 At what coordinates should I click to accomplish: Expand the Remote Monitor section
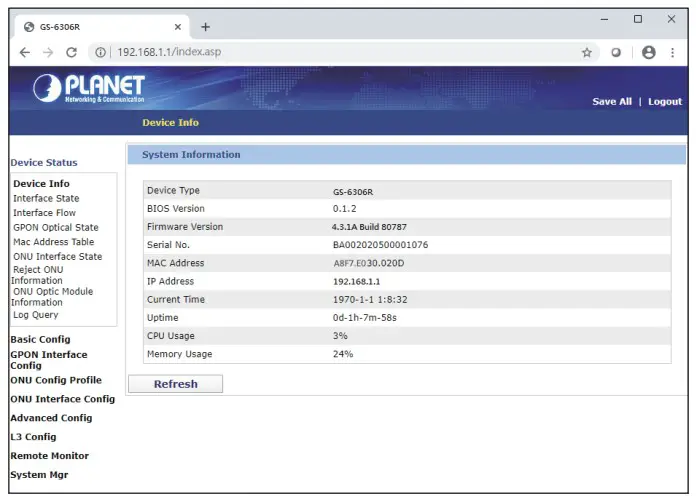50,456
